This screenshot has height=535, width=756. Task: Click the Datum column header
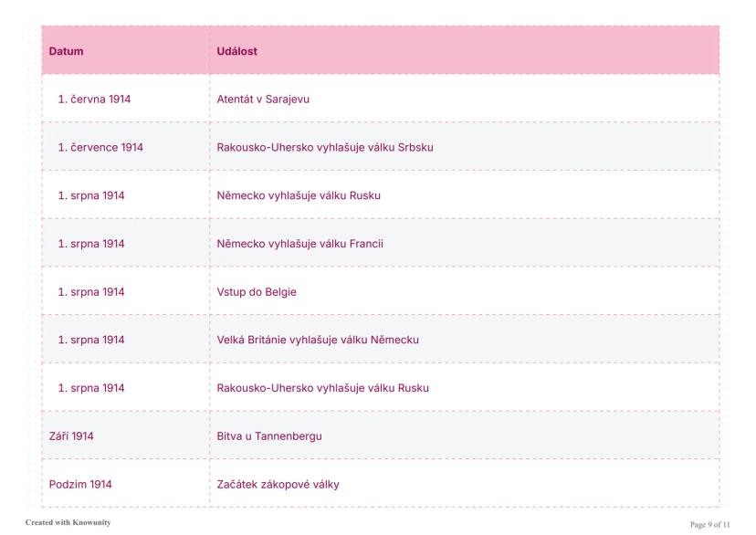[x=66, y=51]
